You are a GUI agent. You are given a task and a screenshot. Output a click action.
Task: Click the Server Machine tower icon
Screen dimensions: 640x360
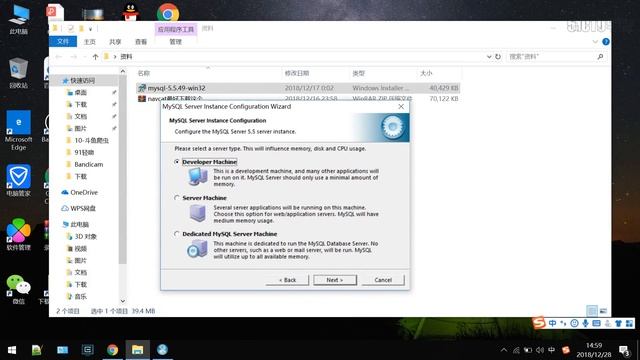pos(198,213)
